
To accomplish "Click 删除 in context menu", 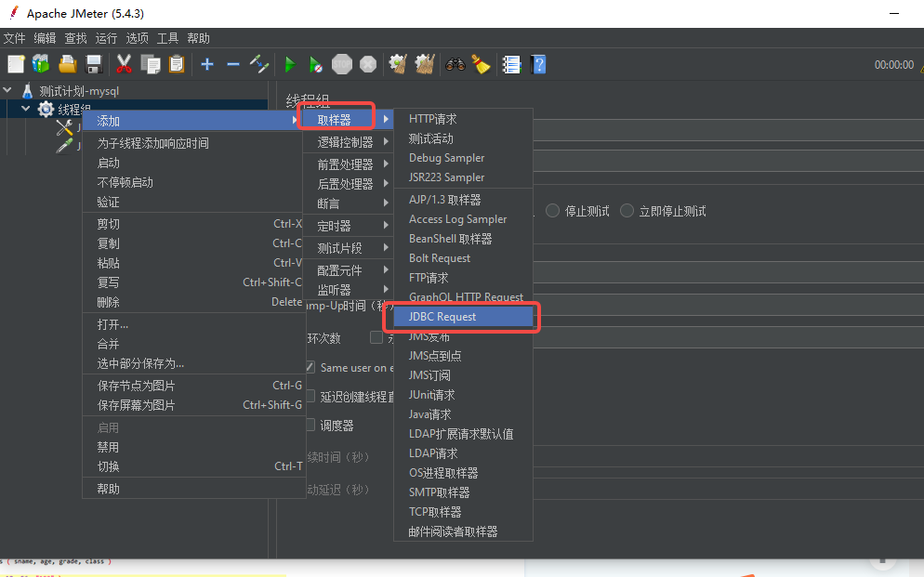I will click(x=193, y=302).
